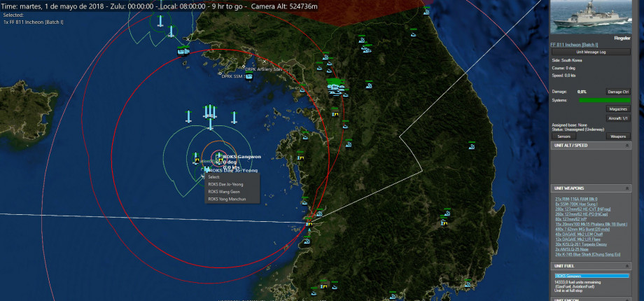Click the 'Side: South Korea' text
This screenshot has height=301, width=644.
click(567, 60)
